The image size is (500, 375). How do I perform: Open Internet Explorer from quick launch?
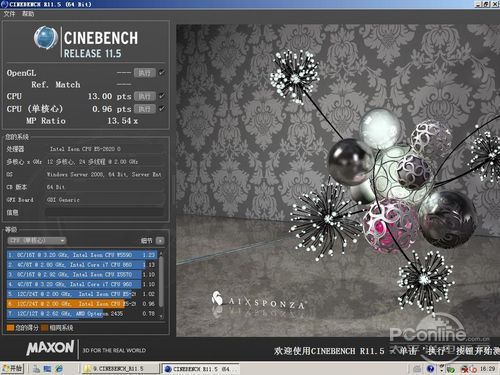59,369
